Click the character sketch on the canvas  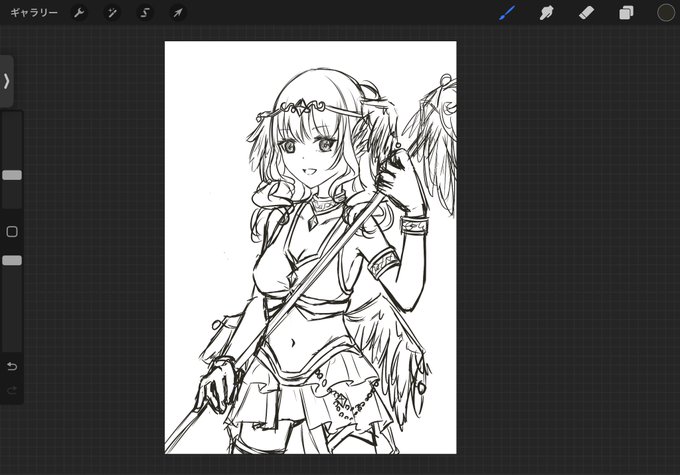[311, 247]
